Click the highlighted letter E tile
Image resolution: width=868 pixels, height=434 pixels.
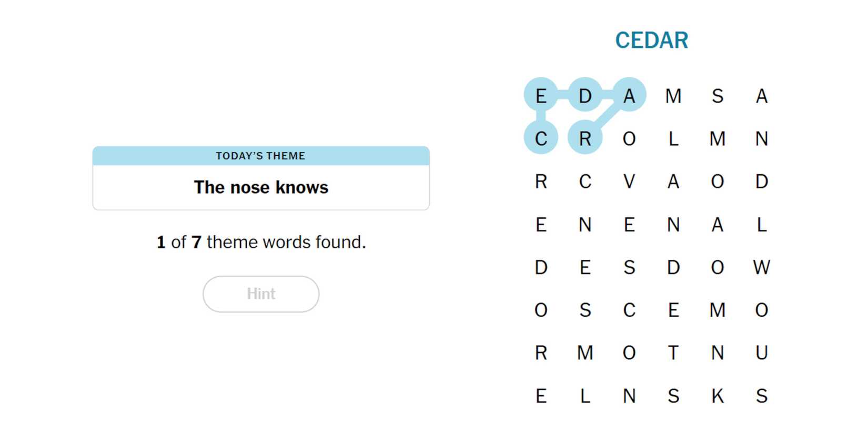click(541, 96)
